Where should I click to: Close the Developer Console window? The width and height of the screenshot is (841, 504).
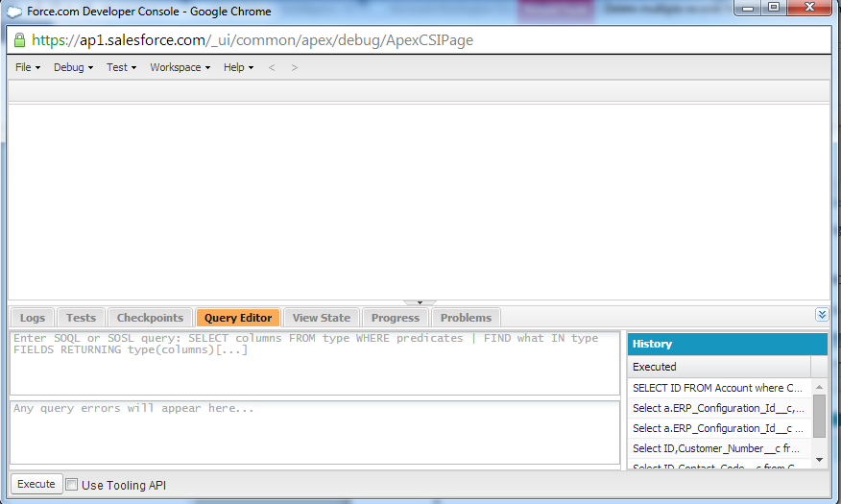point(810,8)
